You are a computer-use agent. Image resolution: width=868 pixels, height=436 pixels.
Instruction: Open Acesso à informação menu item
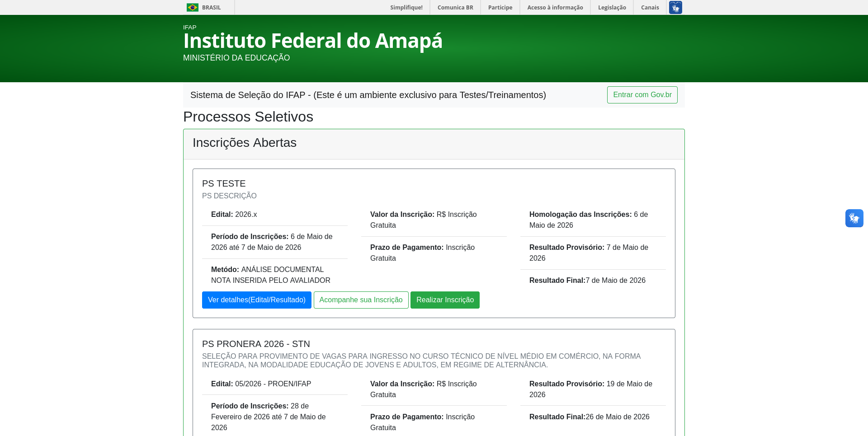555,8
